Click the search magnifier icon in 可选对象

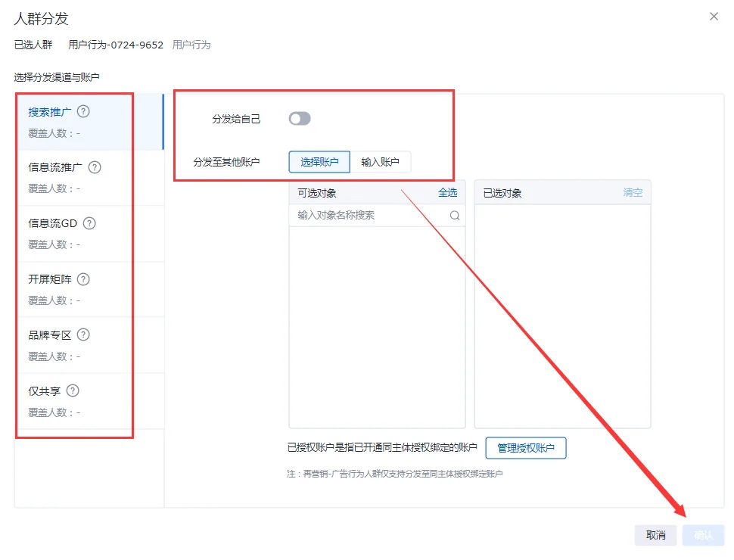455,216
